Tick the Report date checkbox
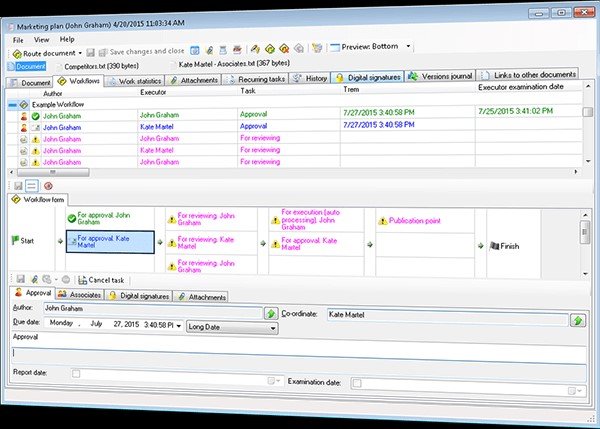The height and width of the screenshot is (429, 600). point(76,373)
